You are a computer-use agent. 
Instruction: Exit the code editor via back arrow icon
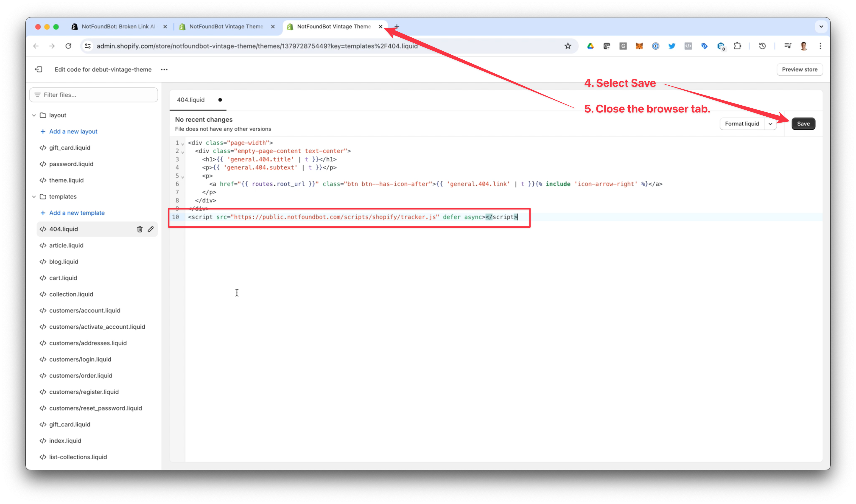(x=39, y=69)
